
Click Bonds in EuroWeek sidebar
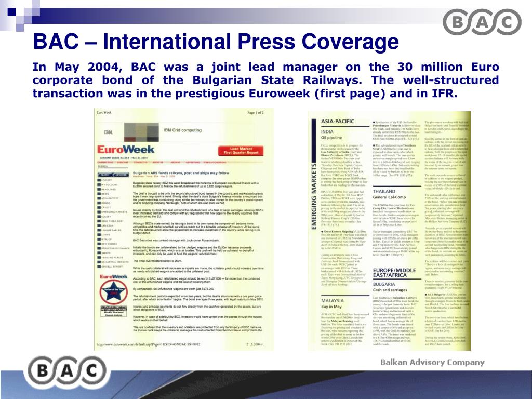pos(104,203)
